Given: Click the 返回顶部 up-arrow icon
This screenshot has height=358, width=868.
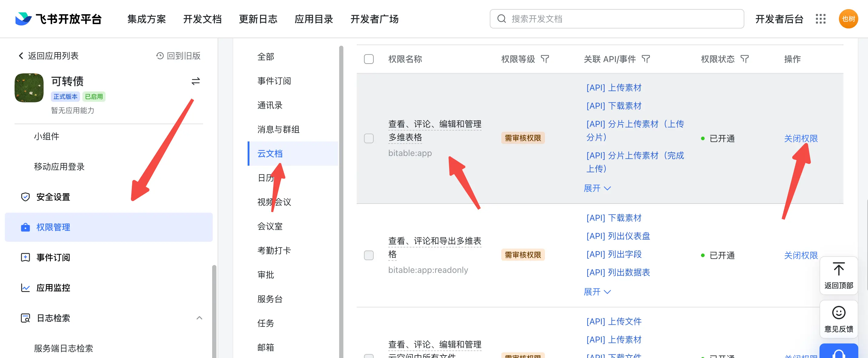Looking at the screenshot, I should pos(838,270).
